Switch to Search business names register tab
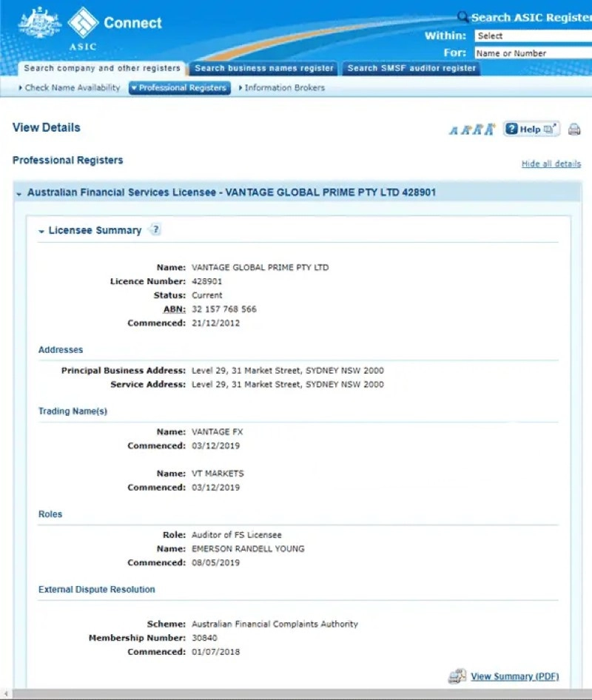This screenshot has width=592, height=700. (264, 68)
